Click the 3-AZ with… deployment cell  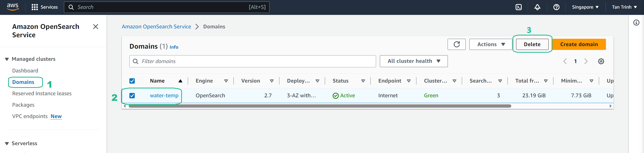[x=301, y=95]
